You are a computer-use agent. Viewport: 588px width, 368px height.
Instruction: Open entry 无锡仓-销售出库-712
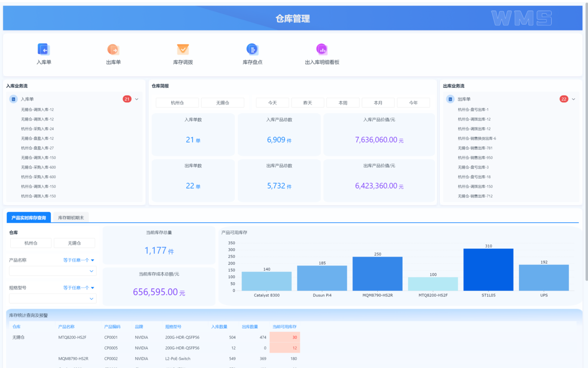coord(475,196)
